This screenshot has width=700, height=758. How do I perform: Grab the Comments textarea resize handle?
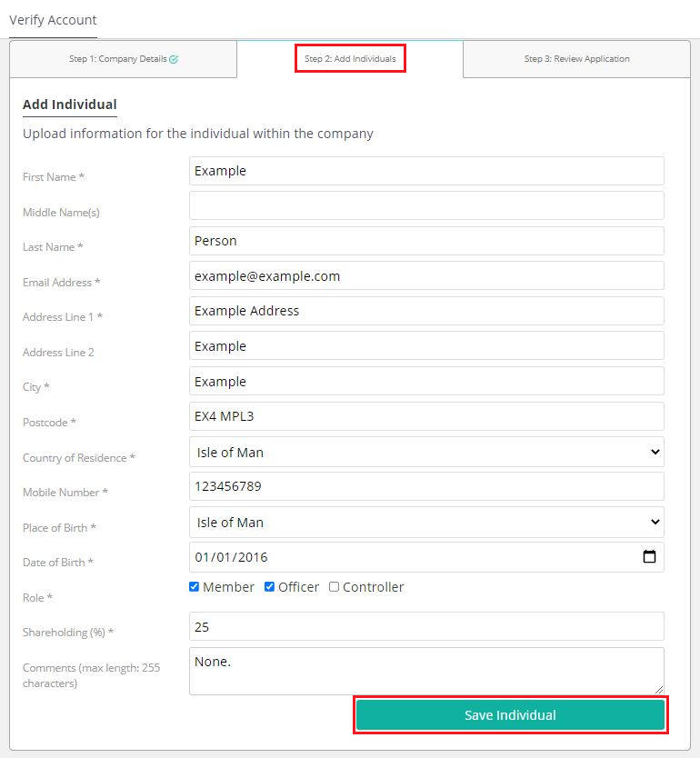[659, 690]
